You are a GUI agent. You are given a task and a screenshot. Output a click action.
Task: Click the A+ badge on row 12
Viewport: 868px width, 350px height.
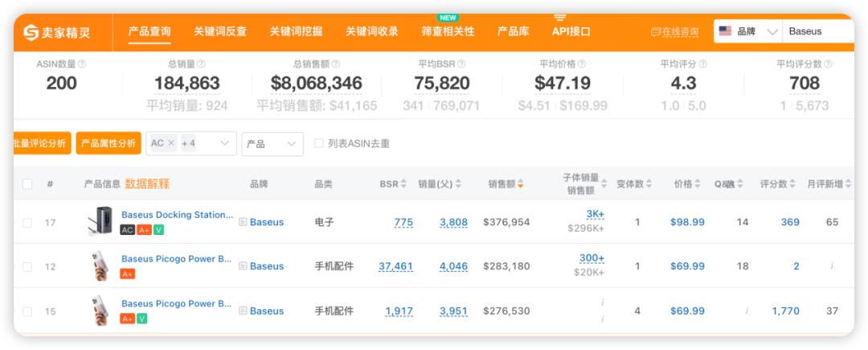[x=127, y=274]
